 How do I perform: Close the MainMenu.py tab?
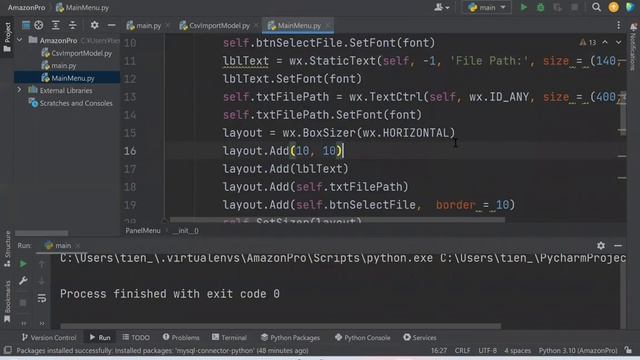(328, 25)
